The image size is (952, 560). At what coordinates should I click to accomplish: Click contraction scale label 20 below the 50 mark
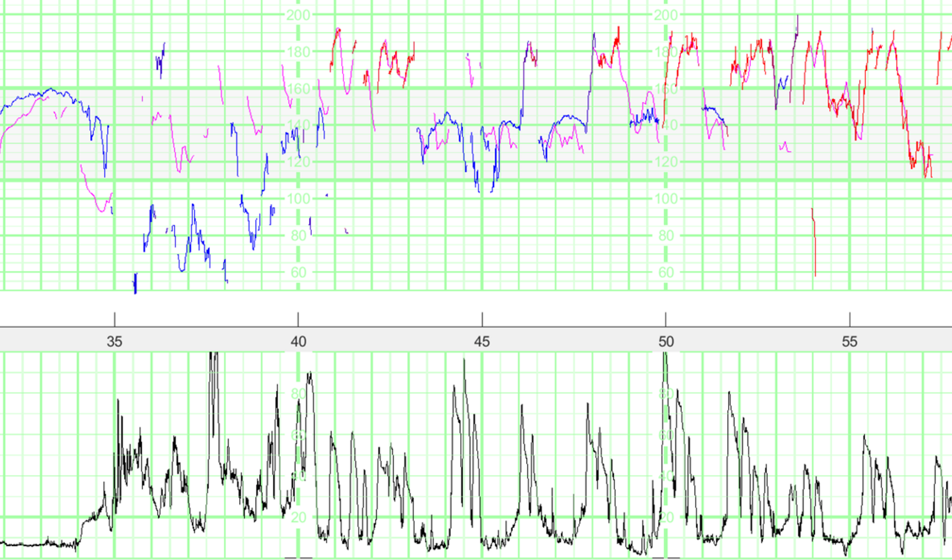[x=666, y=517]
